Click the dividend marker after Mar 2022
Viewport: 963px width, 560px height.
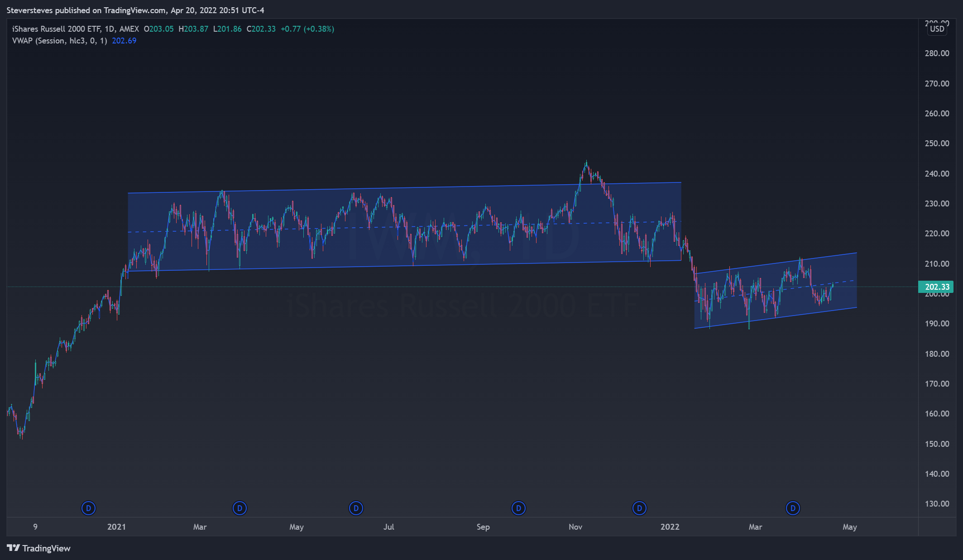(793, 508)
